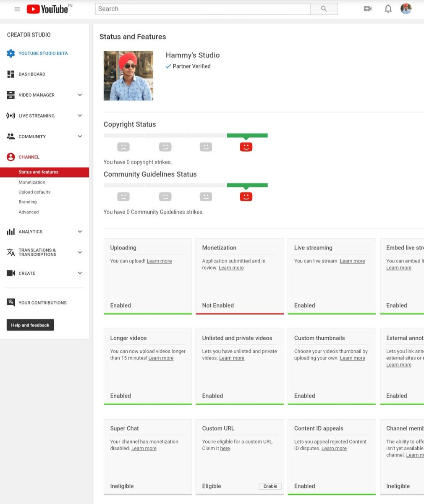The image size is (424, 504).
Task: Select Status and features menu item
Action: coord(44,172)
